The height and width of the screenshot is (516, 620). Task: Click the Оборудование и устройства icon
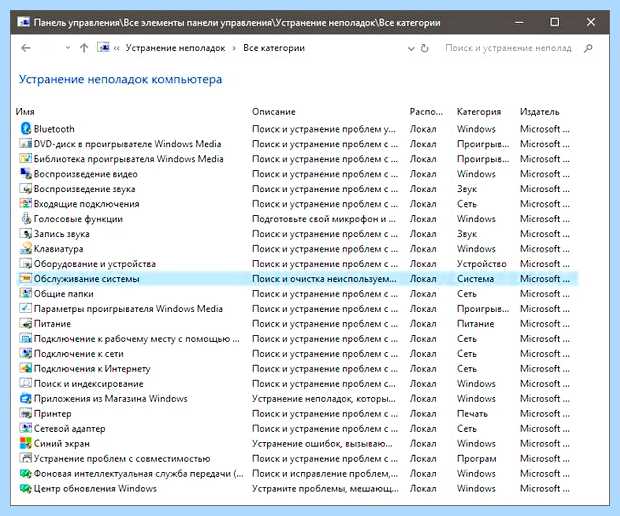[26, 263]
